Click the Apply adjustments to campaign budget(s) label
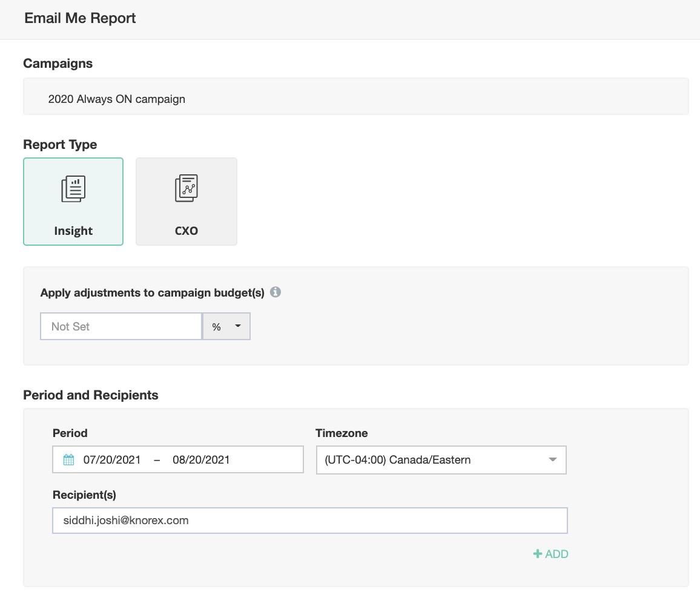 coord(152,293)
